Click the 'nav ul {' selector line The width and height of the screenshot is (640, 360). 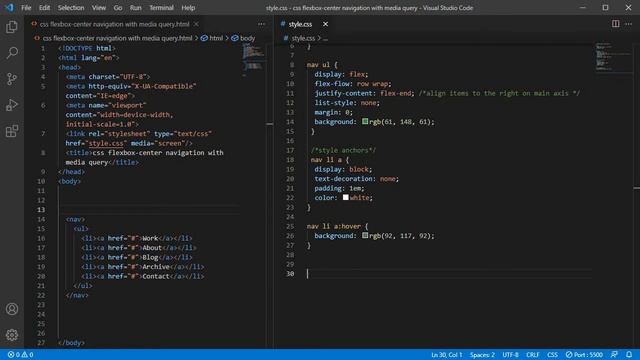pyautogui.click(x=322, y=64)
